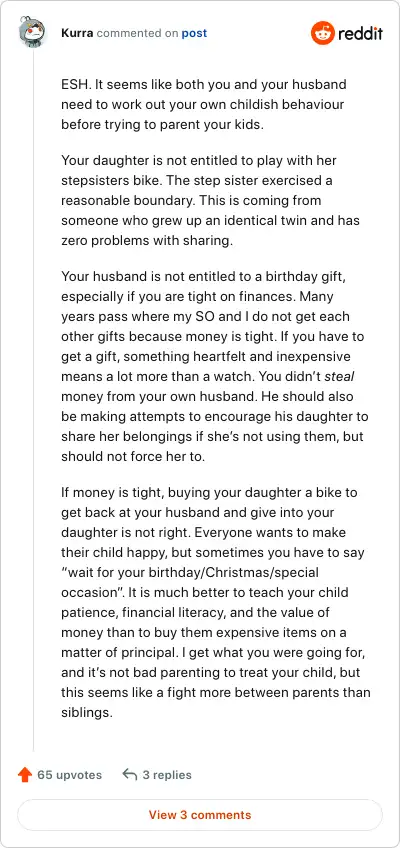The image size is (400, 848).
Task: Click the paragraph starting "If money is tight, buying"
Action: pyautogui.click(x=216, y=602)
